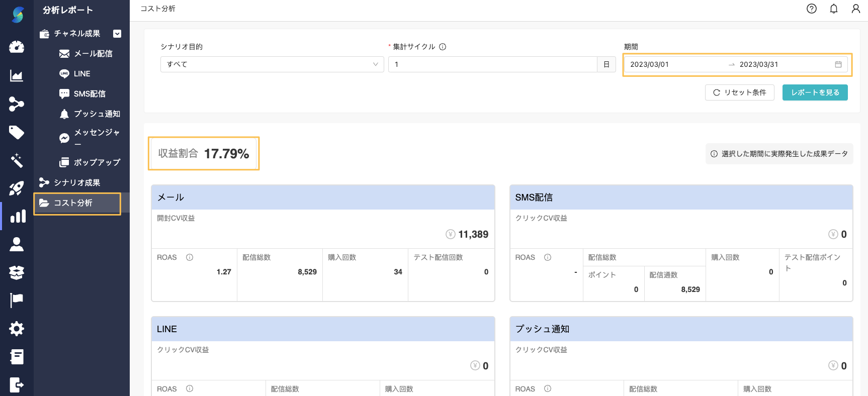
Task: Open the シナリオ目的 dropdown
Action: 272,64
